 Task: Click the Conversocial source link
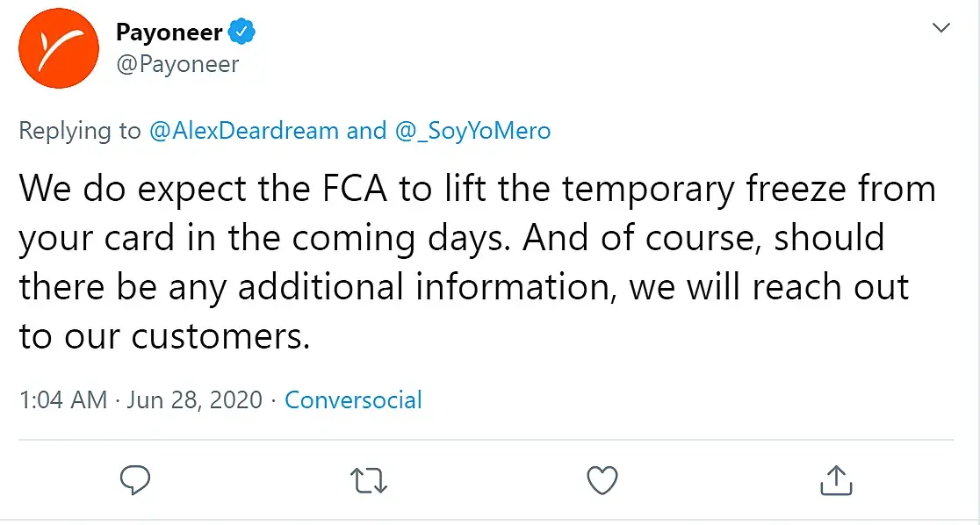(353, 400)
